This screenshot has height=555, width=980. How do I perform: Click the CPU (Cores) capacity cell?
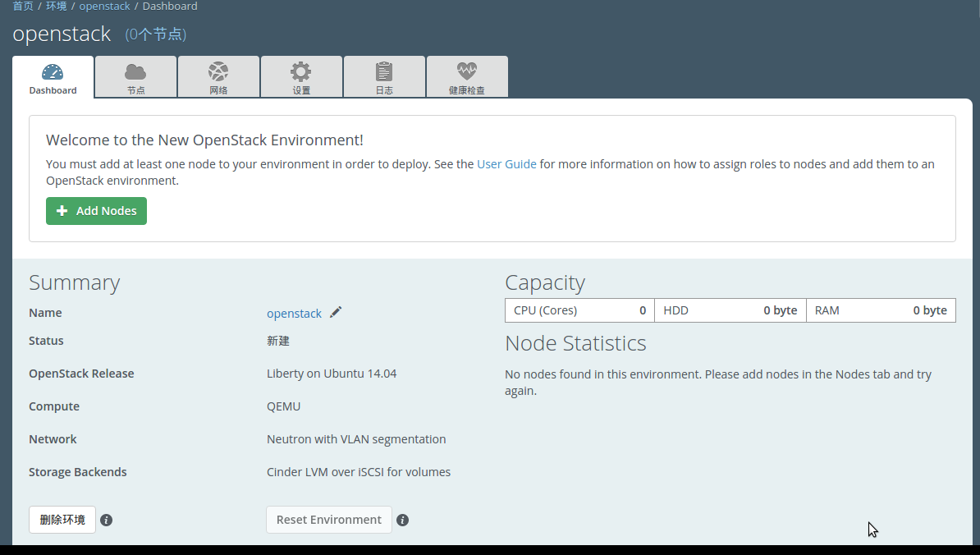click(x=580, y=310)
